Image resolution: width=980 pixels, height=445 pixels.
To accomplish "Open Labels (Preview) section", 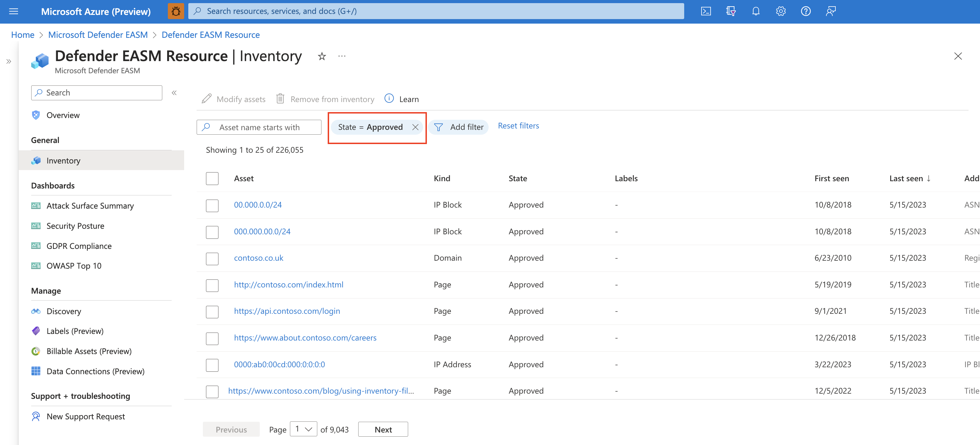I will pos(74,330).
